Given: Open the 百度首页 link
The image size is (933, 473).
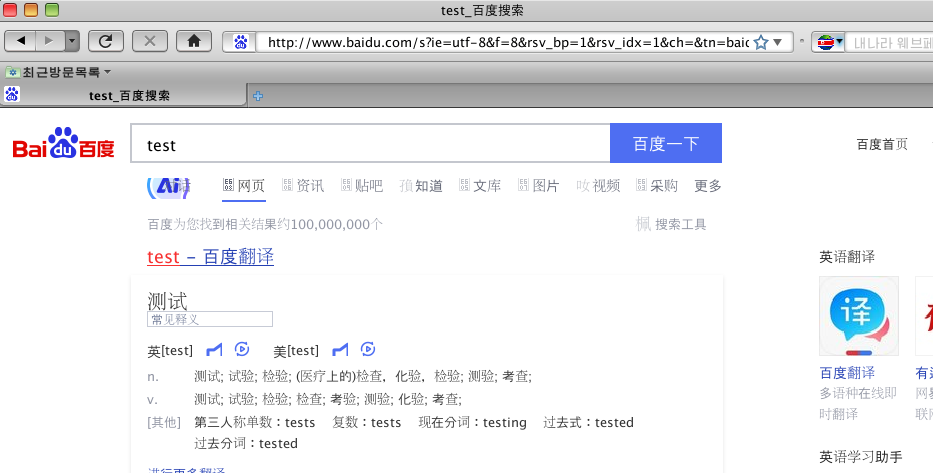Looking at the screenshot, I should tap(882, 144).
